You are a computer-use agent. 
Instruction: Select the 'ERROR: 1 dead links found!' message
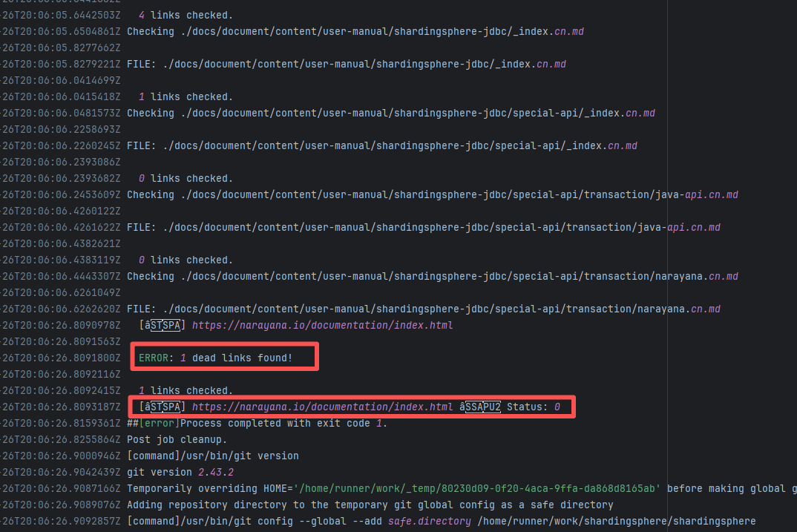click(x=215, y=358)
